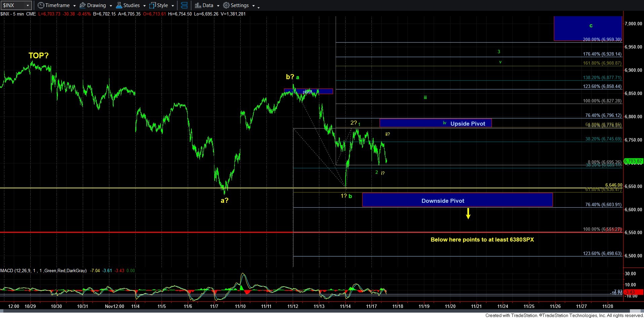Click the Drawing pencil icon
644x318 pixels.
[82, 5]
